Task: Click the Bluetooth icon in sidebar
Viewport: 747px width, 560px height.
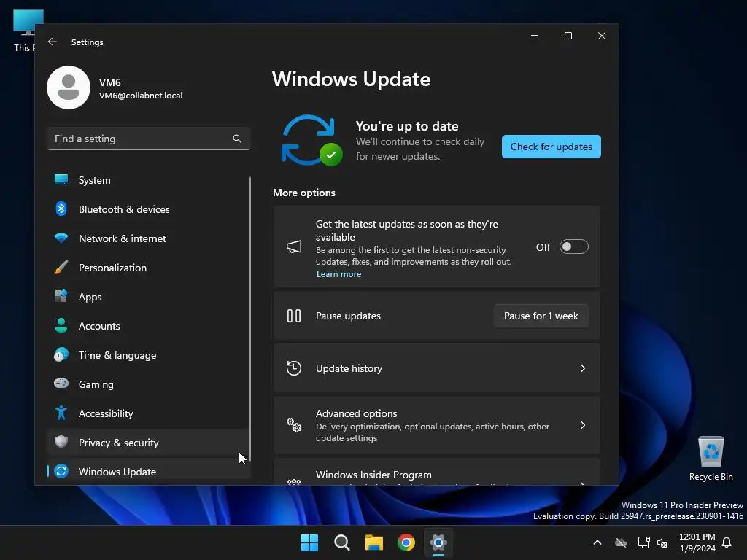Action: point(61,209)
